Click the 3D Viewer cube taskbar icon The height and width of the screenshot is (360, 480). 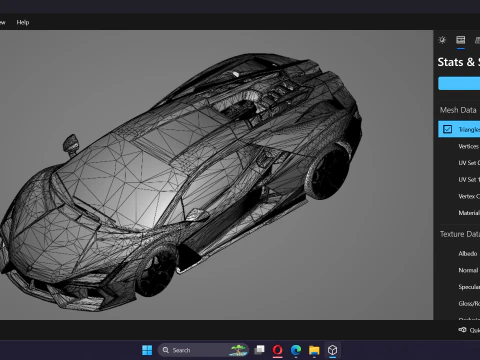(332, 350)
